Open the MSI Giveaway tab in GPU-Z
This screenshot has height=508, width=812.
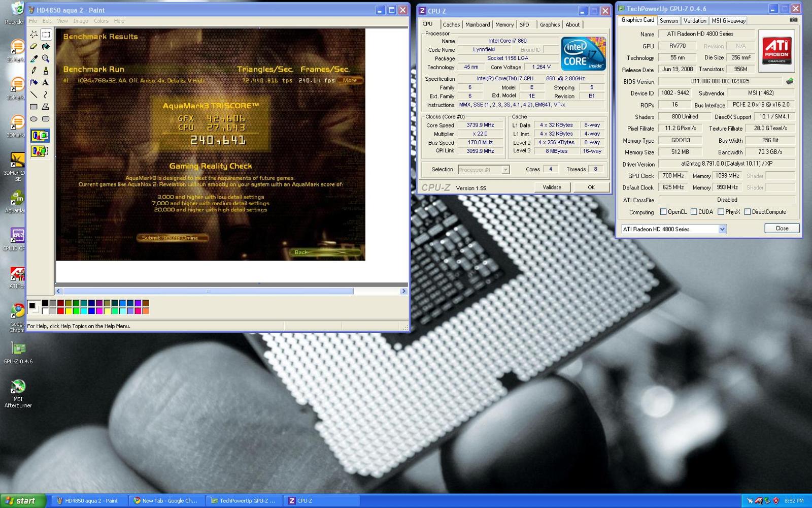pyautogui.click(x=728, y=21)
